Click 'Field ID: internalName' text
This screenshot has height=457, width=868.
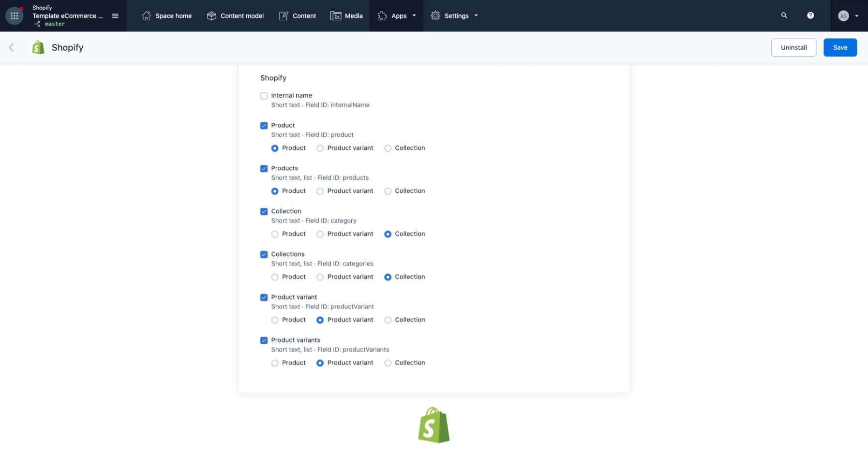[x=337, y=105]
